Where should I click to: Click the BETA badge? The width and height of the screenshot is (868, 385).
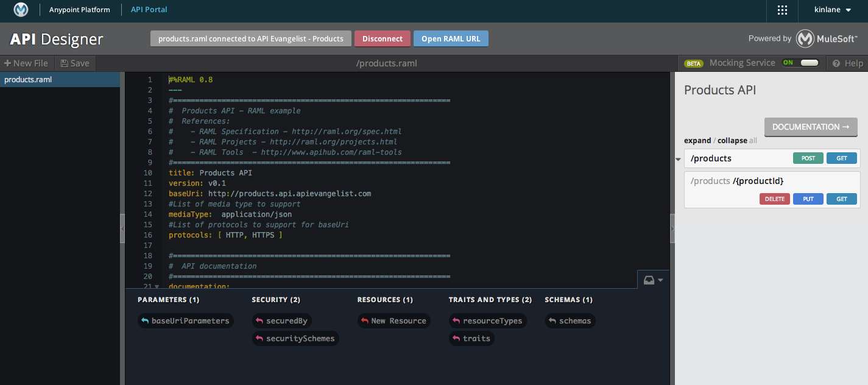click(694, 63)
